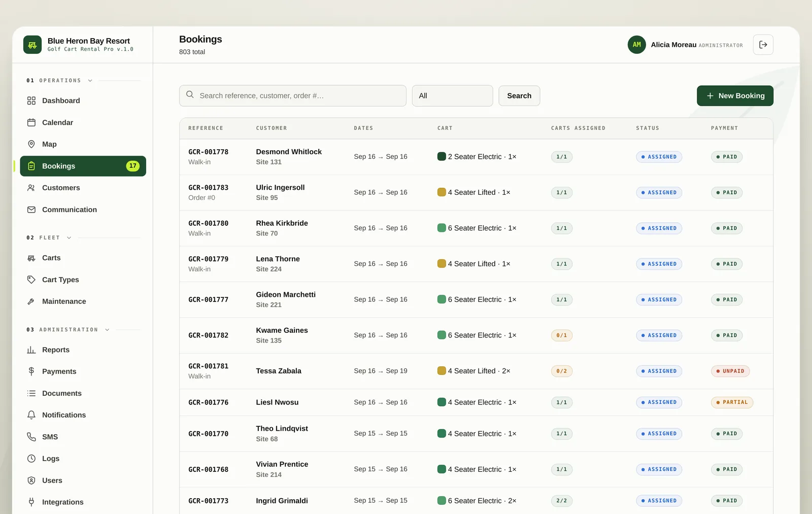Click 4 Seater Electric cell for Liesl Nwosu
This screenshot has width=812, height=514.
[x=477, y=402]
